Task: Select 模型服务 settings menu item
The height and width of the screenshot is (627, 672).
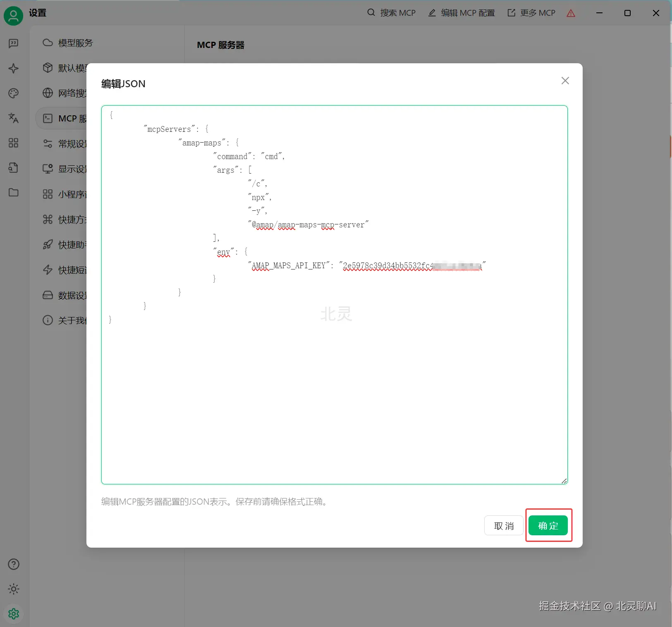Action: (68, 43)
